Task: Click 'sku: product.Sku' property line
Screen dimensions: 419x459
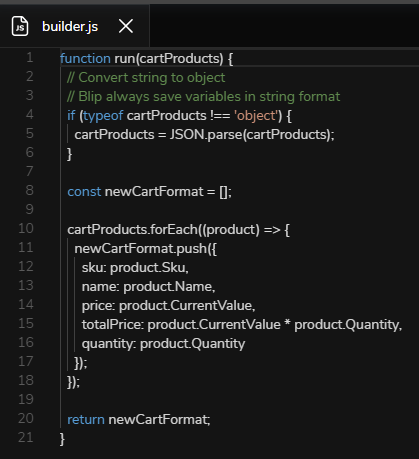Action: 135,268
